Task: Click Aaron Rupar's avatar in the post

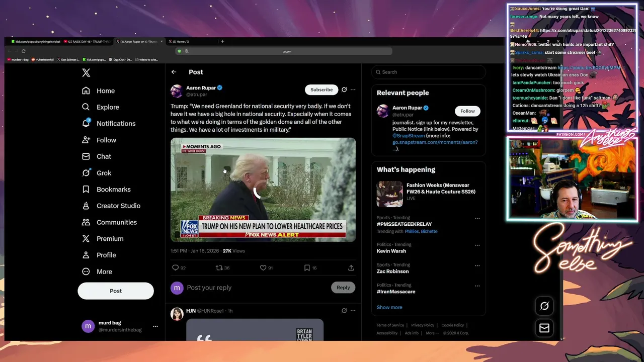Action: pos(177,91)
